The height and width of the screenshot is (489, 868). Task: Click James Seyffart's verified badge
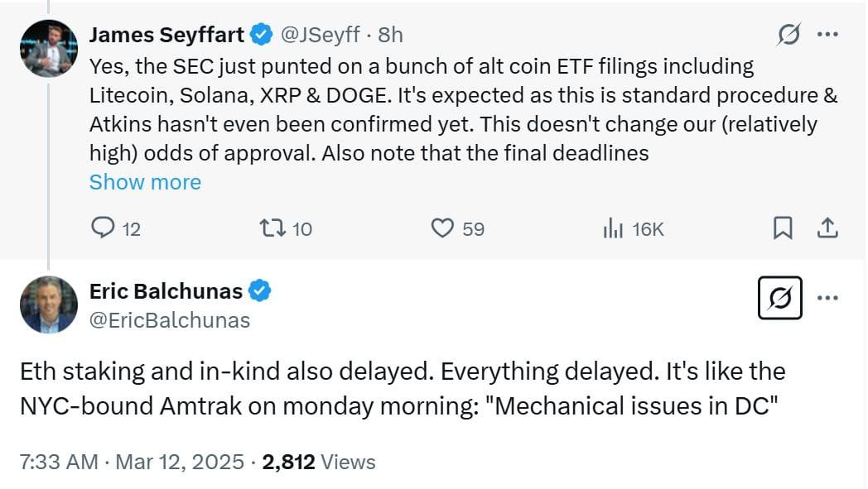(262, 35)
